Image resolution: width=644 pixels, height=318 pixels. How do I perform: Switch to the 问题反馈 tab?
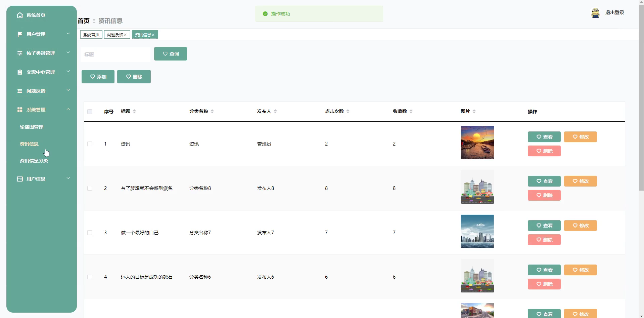click(115, 35)
